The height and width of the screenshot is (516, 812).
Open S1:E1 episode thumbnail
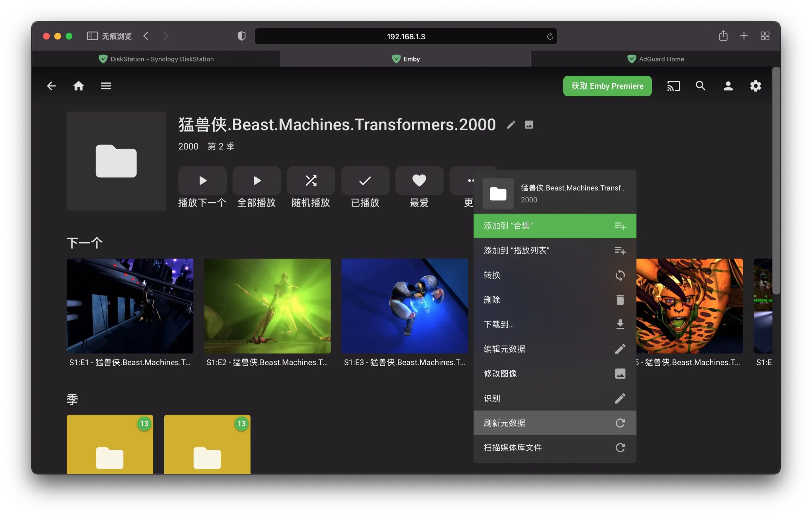tap(130, 306)
